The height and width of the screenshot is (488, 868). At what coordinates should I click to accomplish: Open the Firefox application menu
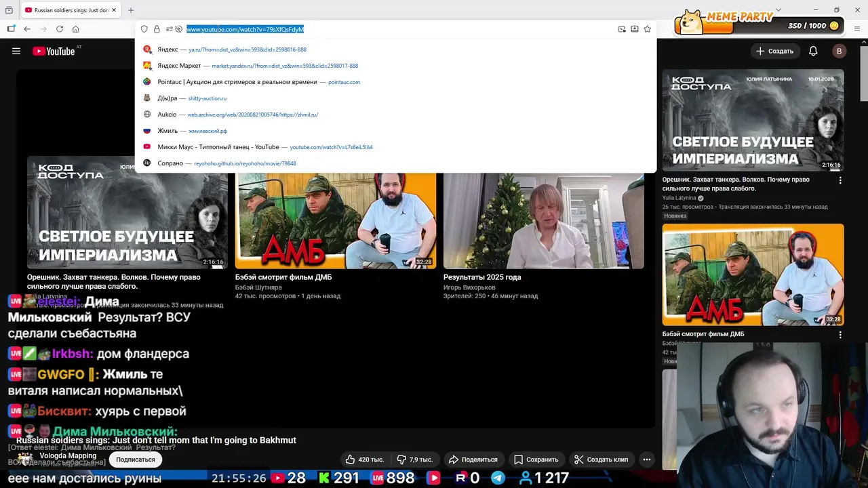pos(857,29)
